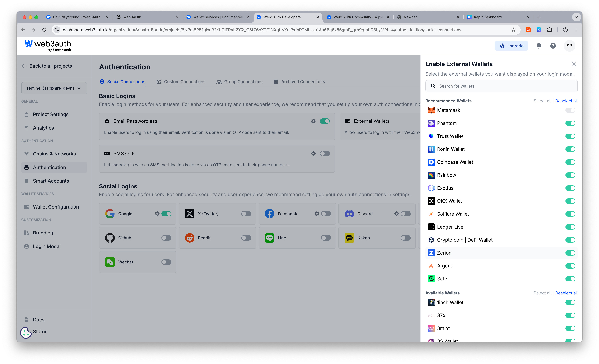Click the Upgrade button
This screenshot has width=599, height=364.
coord(511,46)
